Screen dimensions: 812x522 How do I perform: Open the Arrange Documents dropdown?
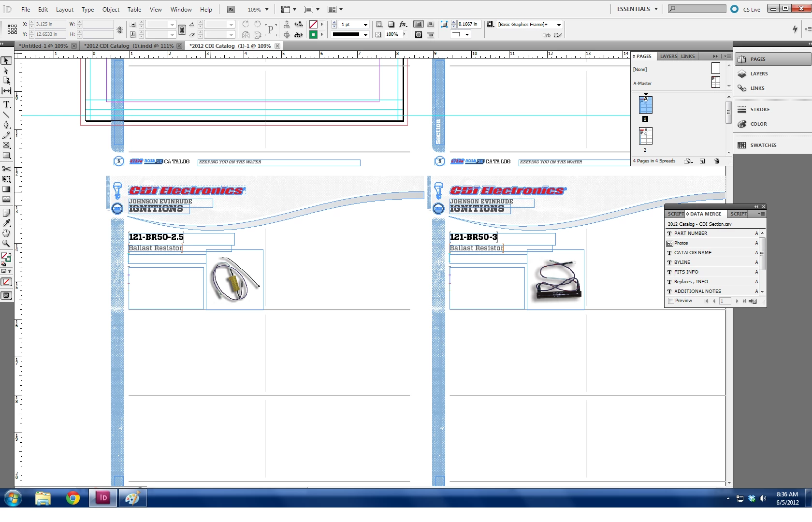[x=335, y=9]
